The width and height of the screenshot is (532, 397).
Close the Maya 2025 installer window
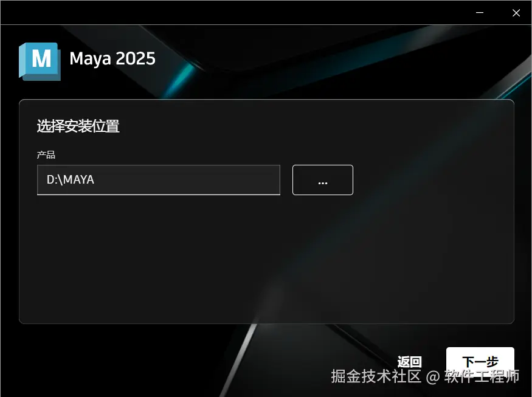pos(516,13)
